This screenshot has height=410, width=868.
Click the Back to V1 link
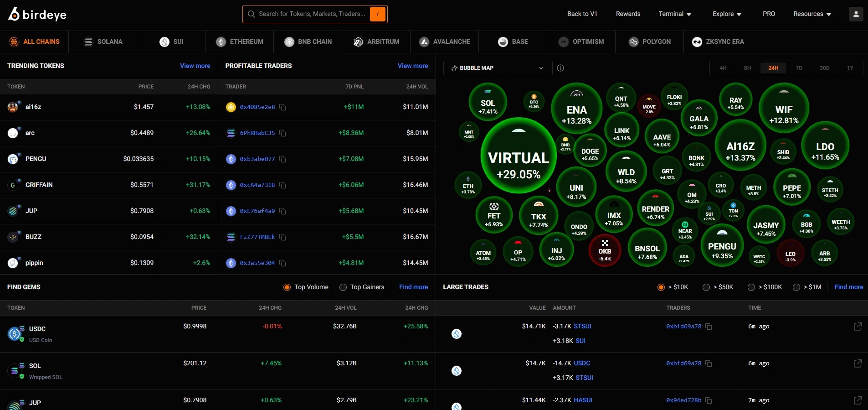[582, 14]
